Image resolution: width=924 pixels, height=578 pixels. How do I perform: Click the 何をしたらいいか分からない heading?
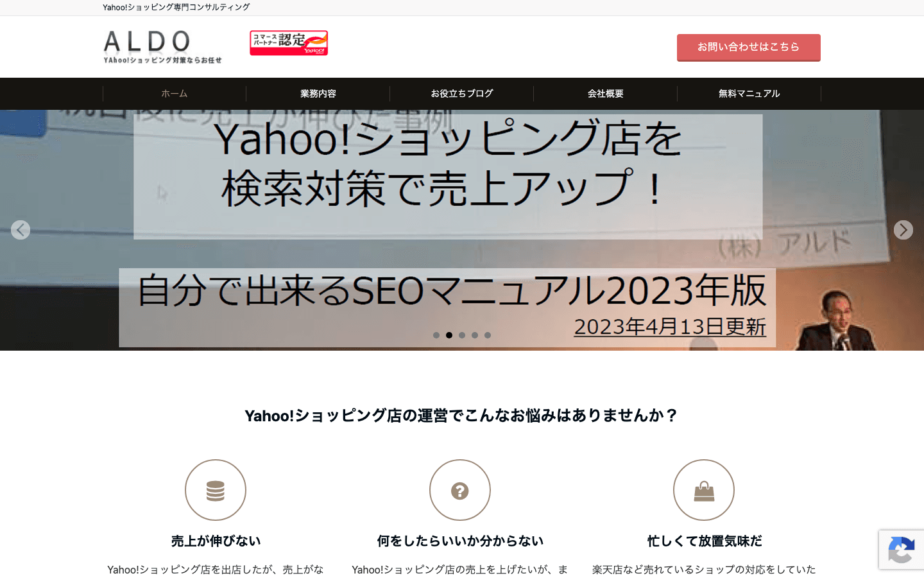[x=460, y=541]
